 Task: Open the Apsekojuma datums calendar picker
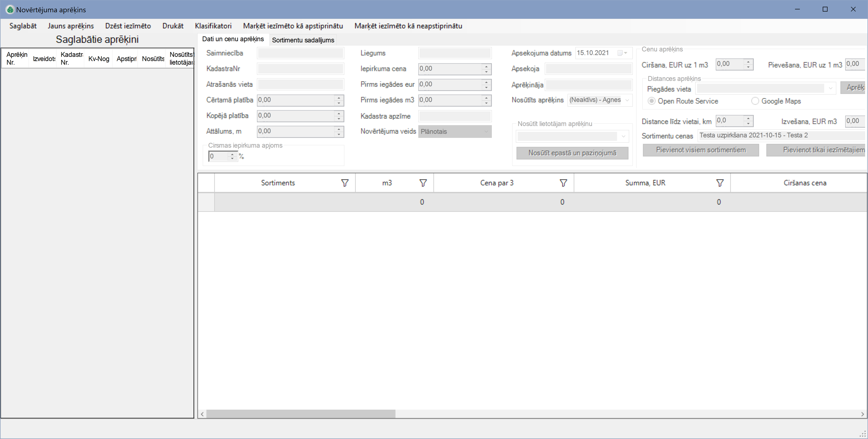(x=622, y=53)
